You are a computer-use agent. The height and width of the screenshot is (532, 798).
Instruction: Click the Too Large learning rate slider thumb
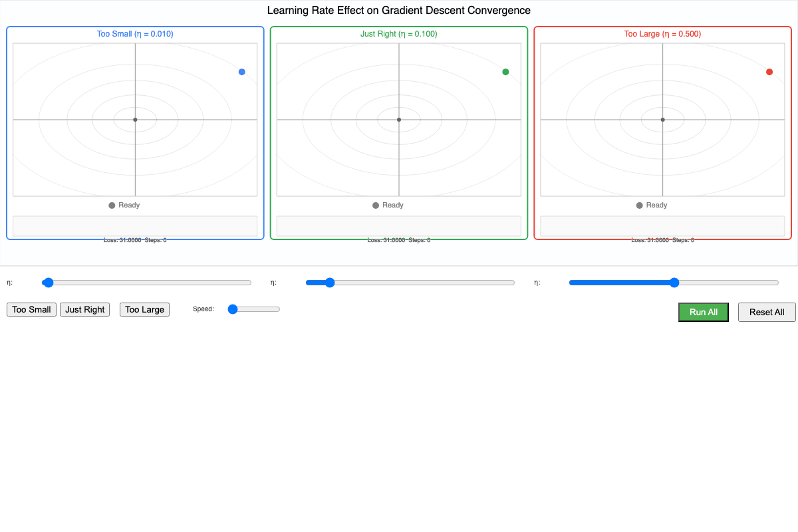tap(674, 283)
